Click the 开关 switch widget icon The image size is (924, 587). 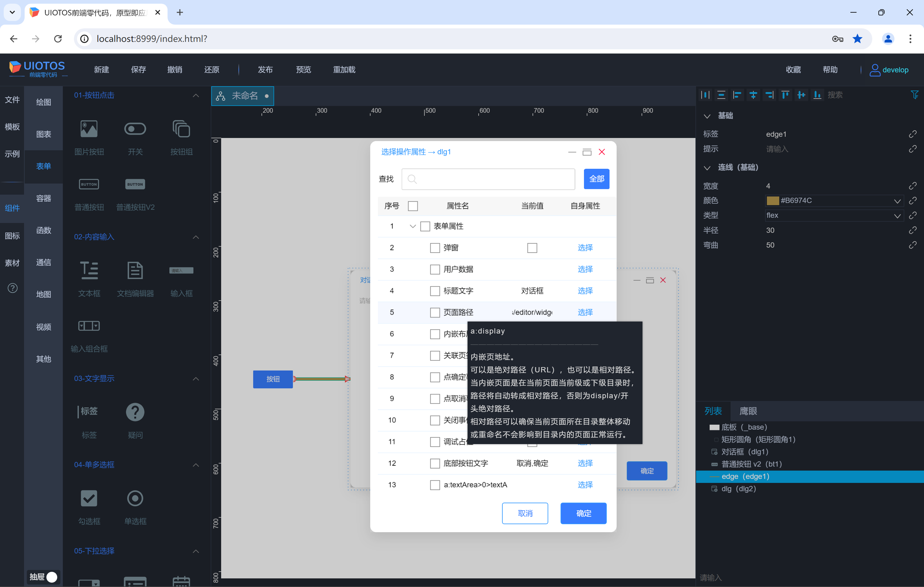coord(135,129)
